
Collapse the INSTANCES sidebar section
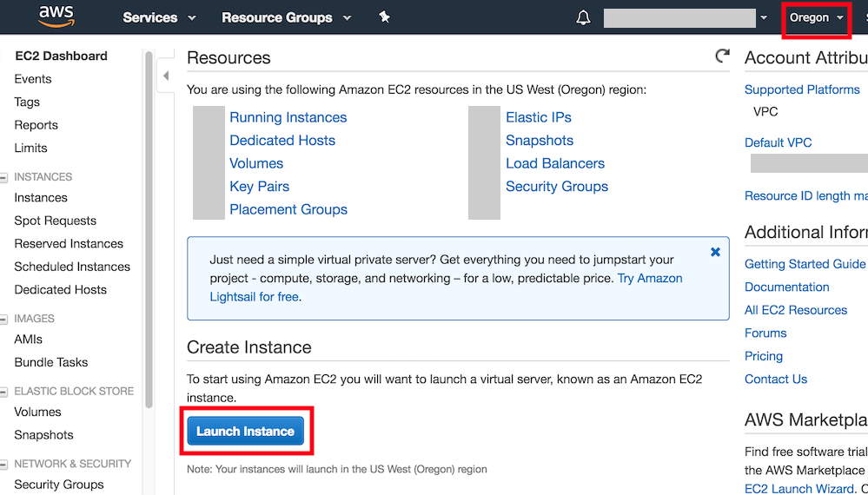[4, 177]
